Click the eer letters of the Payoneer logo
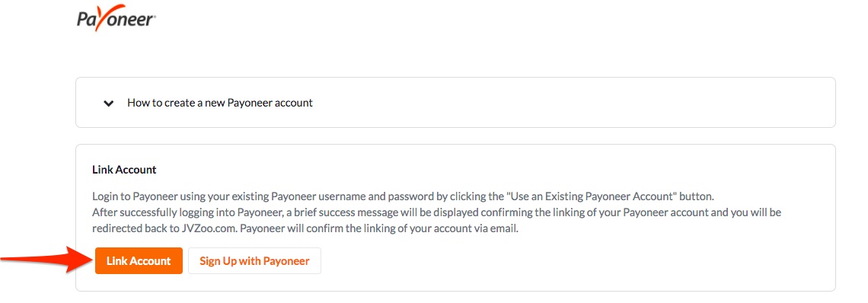Viewport: 868px width, 303px height. (142, 21)
